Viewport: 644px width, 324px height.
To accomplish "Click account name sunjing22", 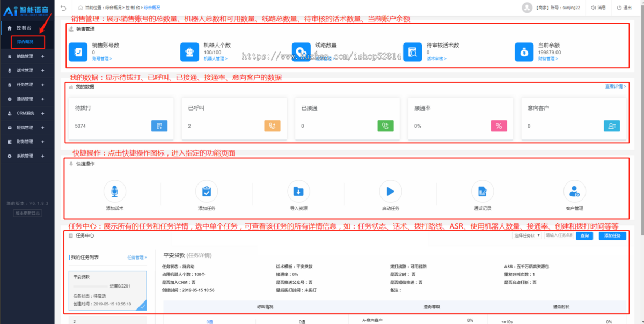I will click(x=572, y=8).
